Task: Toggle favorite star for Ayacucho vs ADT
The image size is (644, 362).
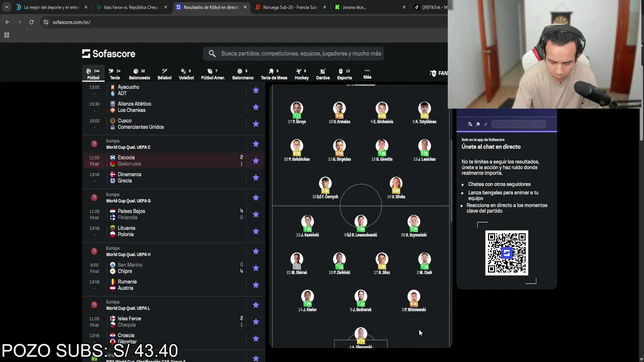Action: pyautogui.click(x=256, y=90)
